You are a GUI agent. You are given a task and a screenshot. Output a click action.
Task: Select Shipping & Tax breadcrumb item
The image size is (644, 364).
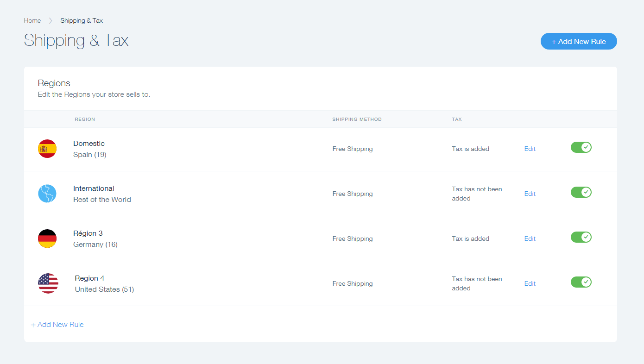click(x=82, y=20)
